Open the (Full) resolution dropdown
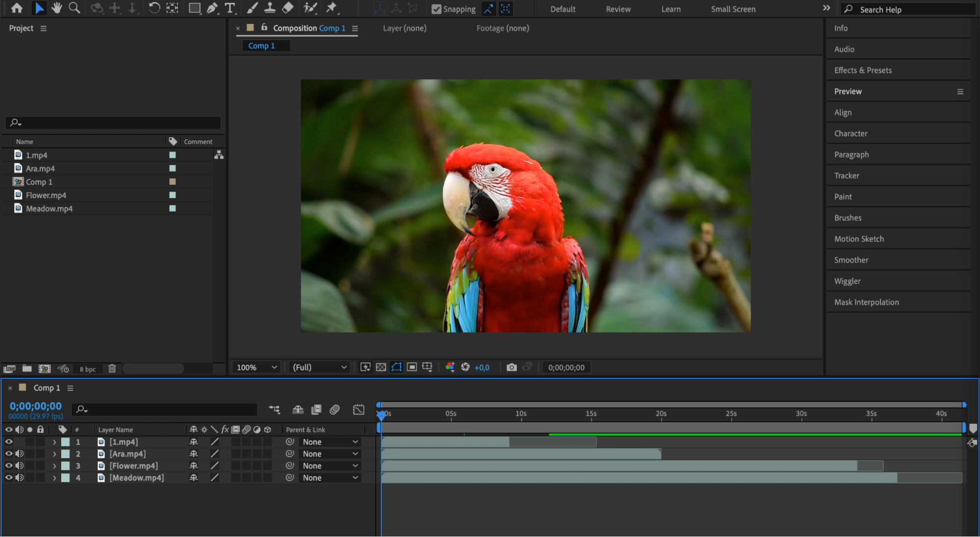Image resolution: width=980 pixels, height=537 pixels. [x=319, y=367]
